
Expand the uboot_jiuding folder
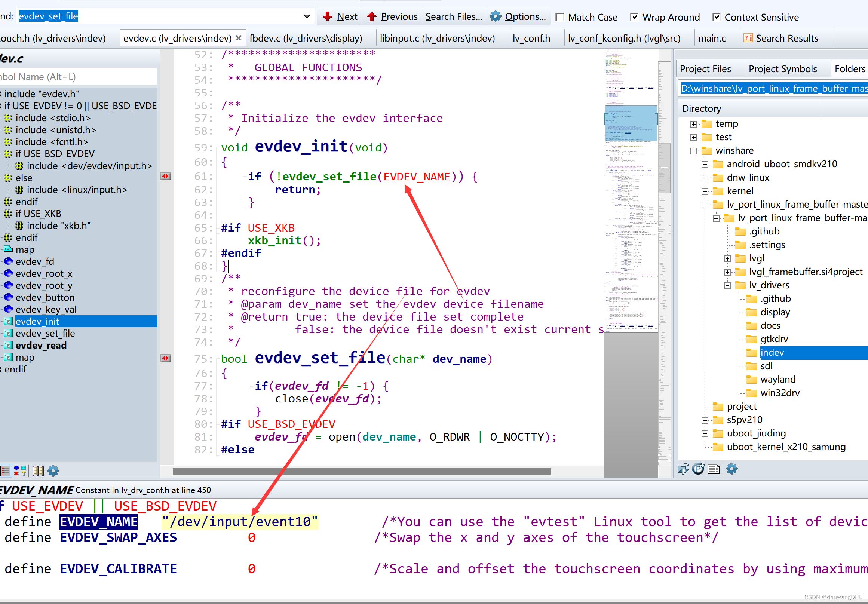tap(705, 434)
